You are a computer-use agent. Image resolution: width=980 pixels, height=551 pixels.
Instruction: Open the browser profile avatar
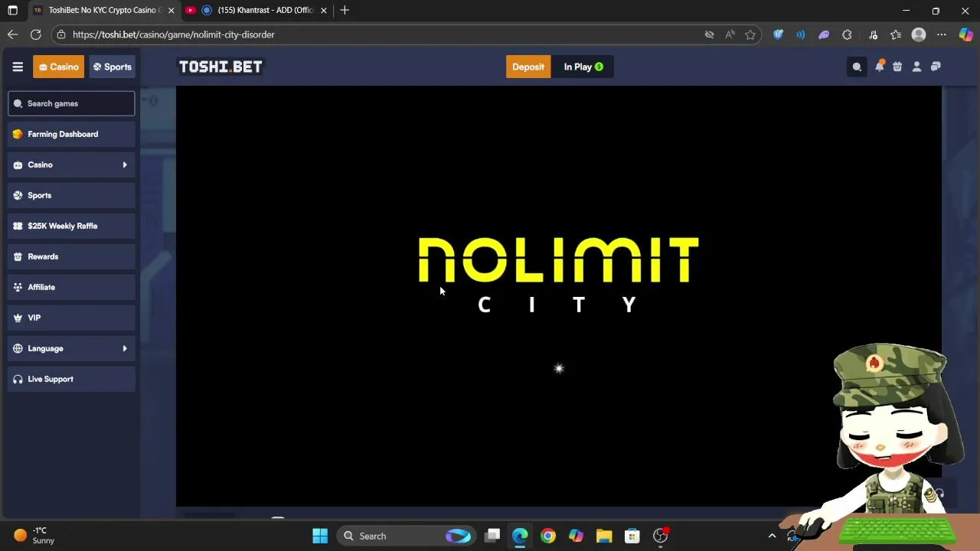click(919, 34)
